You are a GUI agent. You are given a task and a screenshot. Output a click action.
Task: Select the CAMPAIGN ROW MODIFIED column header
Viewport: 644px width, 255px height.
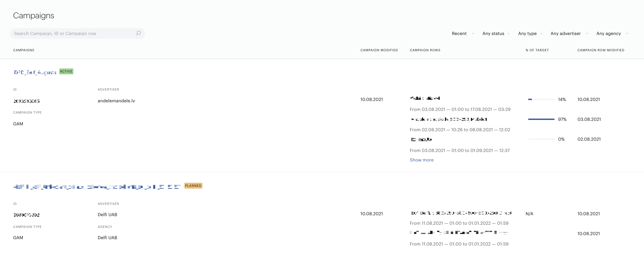click(601, 50)
